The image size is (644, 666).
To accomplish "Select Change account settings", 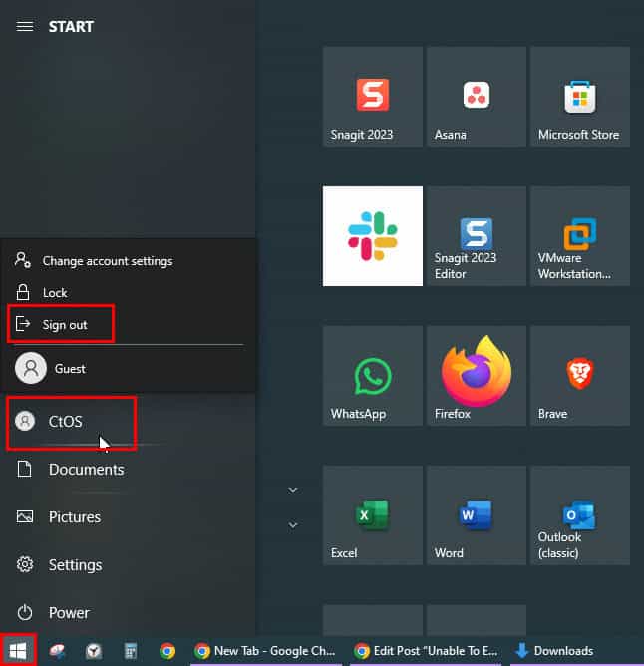I will click(128, 261).
